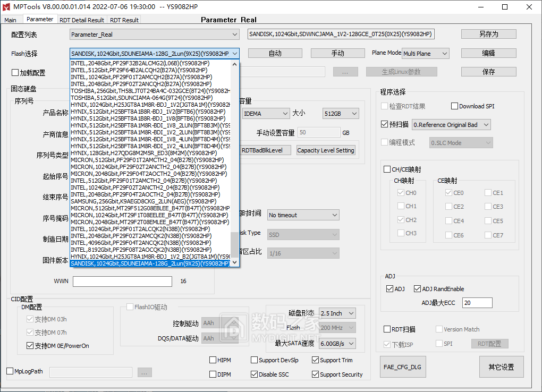Click the 另存为 (Save As) button
The height and width of the screenshot is (392, 542).
pyautogui.click(x=489, y=34)
